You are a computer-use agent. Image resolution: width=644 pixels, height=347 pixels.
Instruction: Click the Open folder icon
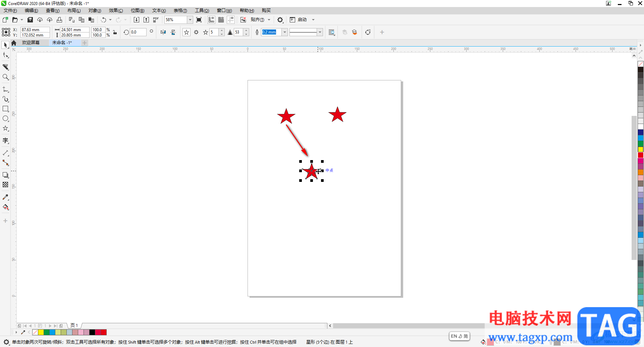(x=15, y=20)
